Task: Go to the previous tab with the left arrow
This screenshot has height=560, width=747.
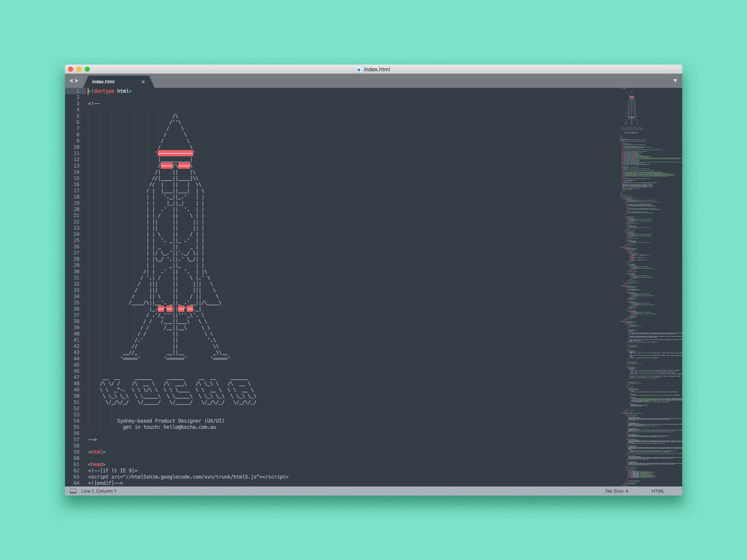Action: [71, 81]
